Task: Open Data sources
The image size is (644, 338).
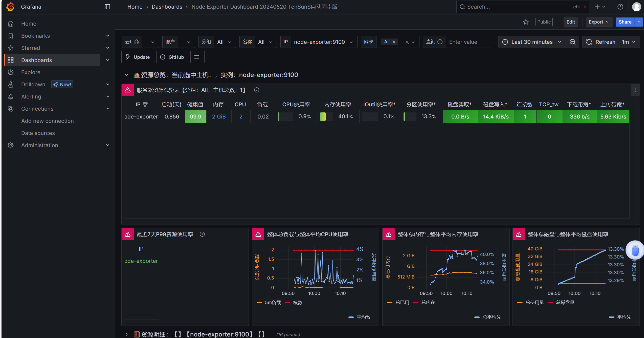Action: tap(38, 133)
